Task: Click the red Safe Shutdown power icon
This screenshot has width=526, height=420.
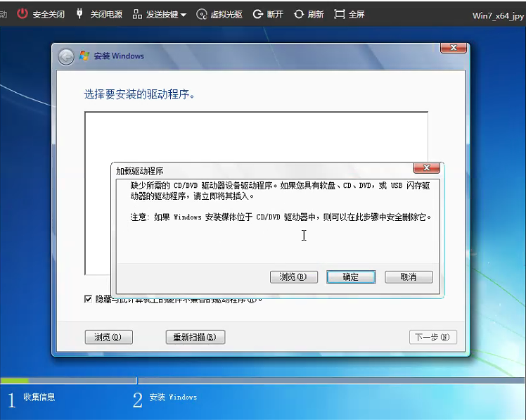Action: pos(23,14)
